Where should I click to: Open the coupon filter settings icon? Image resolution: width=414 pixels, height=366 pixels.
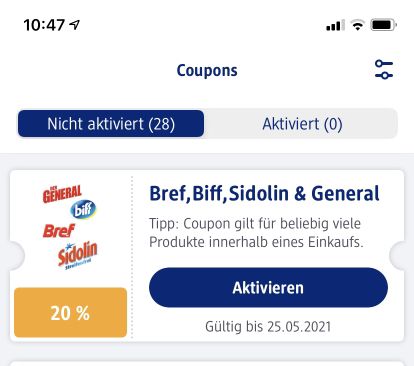click(384, 69)
